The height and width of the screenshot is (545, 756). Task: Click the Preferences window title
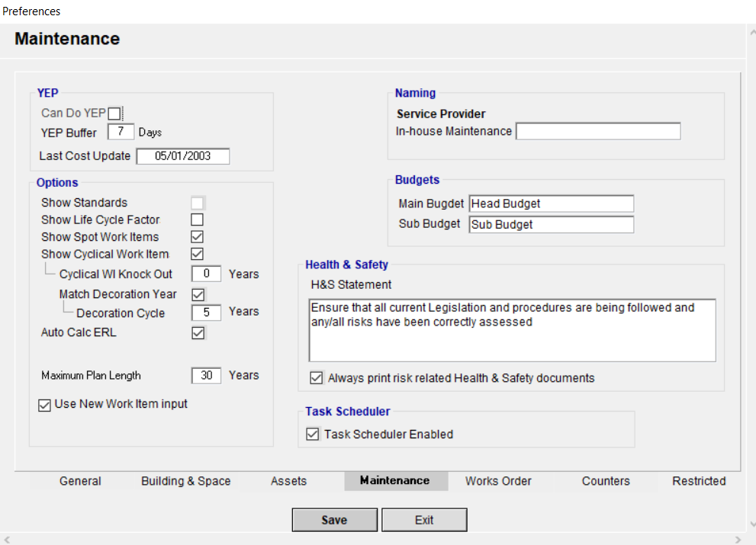tap(31, 11)
